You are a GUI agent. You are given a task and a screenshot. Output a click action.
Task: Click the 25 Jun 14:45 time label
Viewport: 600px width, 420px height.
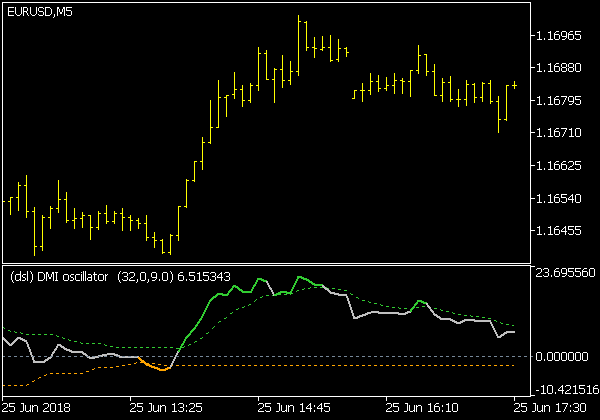click(x=294, y=407)
